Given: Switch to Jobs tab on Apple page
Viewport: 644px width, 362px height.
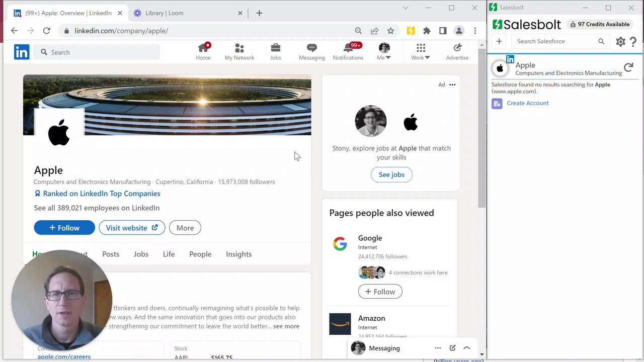Looking at the screenshot, I should 141,254.
